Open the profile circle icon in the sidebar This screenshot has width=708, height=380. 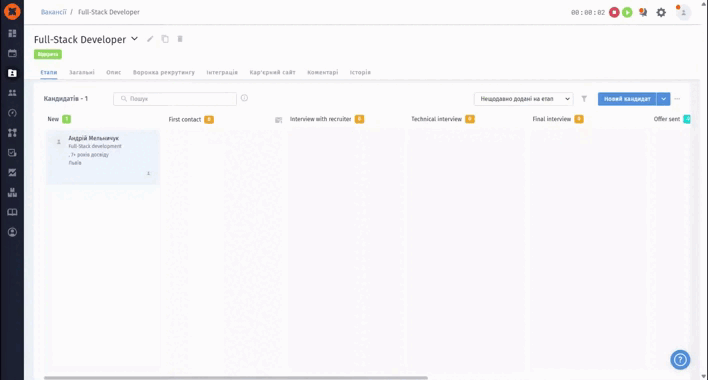tap(12, 232)
